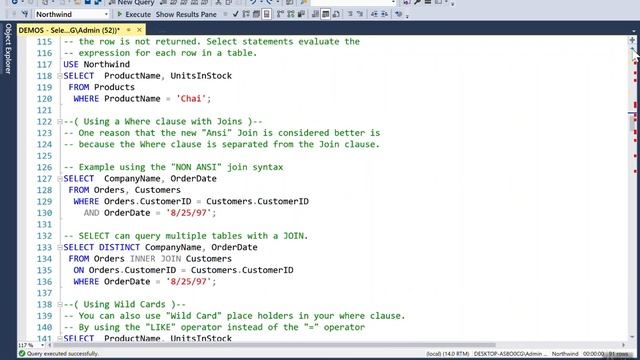640x360 pixels.
Task: Click Increase Indent icon
Action: [x=384, y=14]
